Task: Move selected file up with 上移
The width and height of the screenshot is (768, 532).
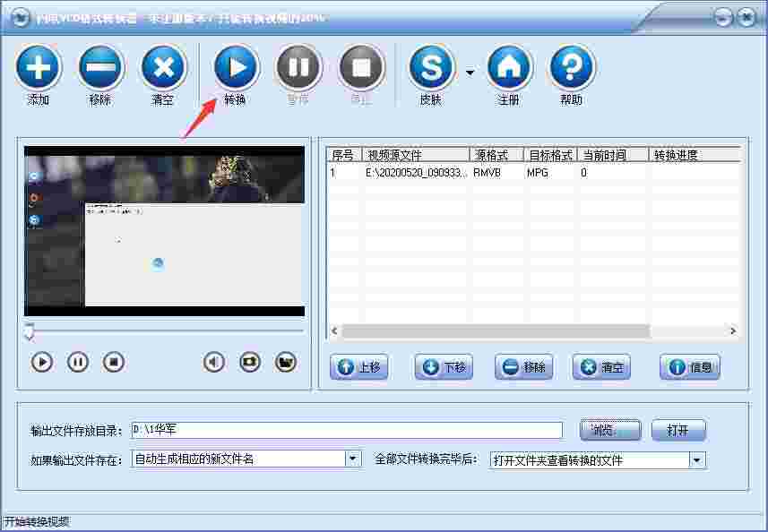Action: 358,367
